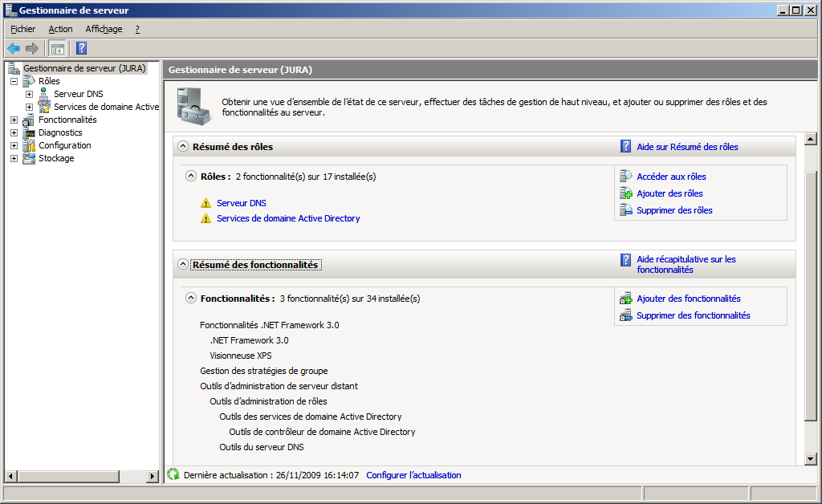
Task: Click the left pane horizontal scrollbar right arrow
Action: [x=153, y=476]
